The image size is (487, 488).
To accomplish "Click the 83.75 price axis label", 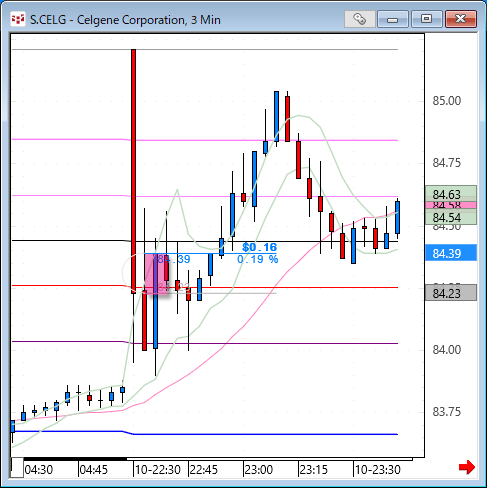I will [447, 412].
